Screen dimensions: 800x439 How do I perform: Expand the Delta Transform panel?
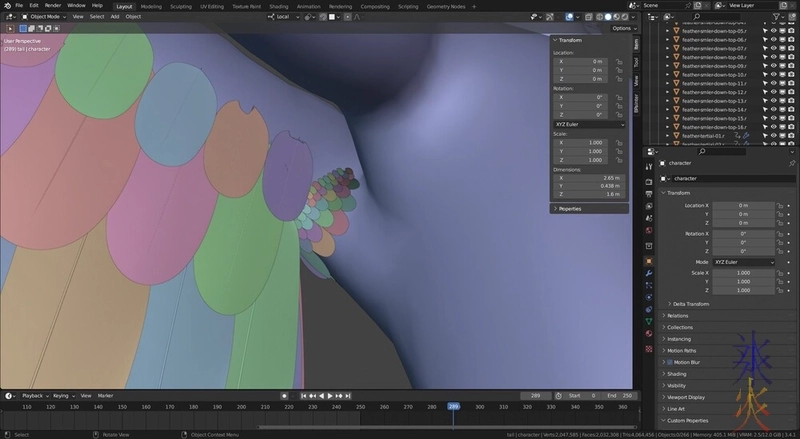pyautogui.click(x=692, y=303)
